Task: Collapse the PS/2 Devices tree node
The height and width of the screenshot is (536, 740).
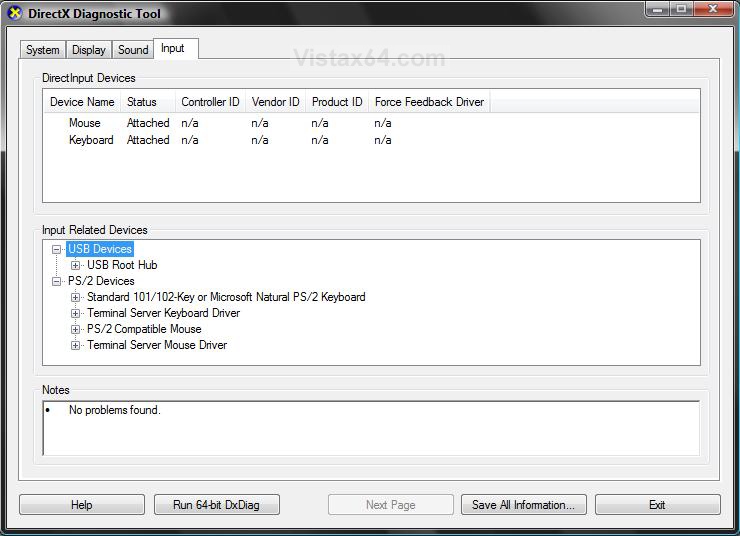Action: [57, 281]
